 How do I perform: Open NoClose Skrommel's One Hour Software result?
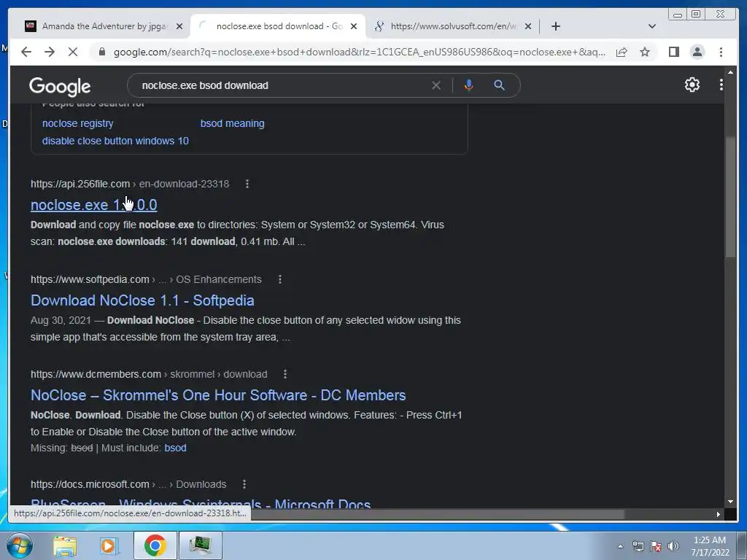point(218,395)
